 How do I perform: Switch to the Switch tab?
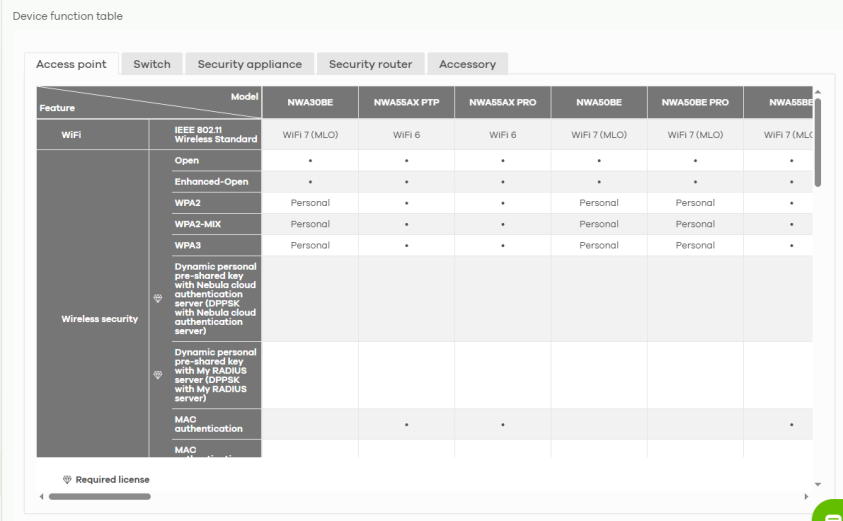152,64
